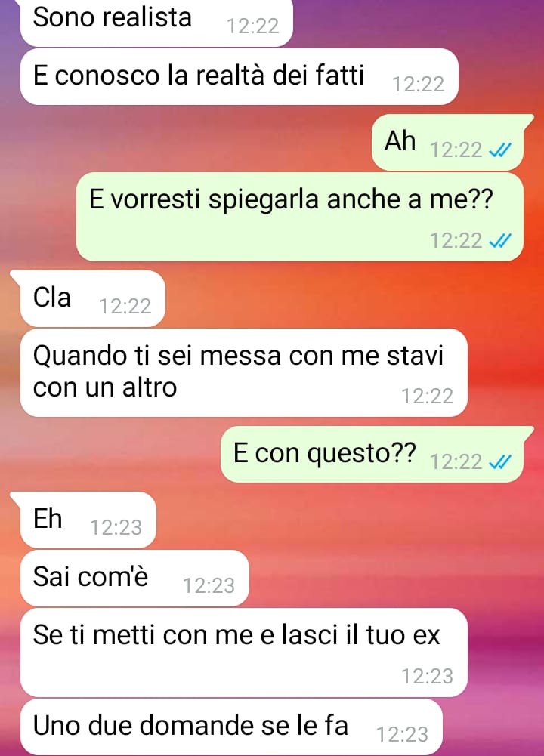
Task: Click blue read ticks on 'E con questo??'
Action: pos(499,462)
